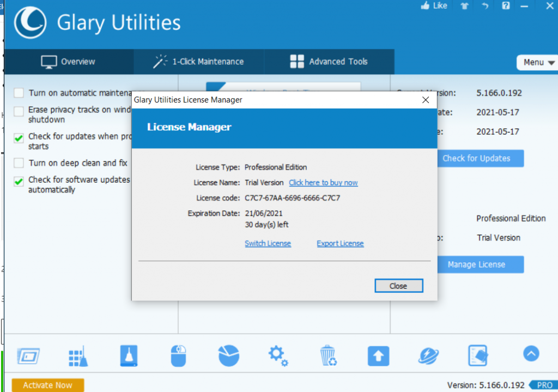Click the Activate Now button
The height and width of the screenshot is (392, 558).
pyautogui.click(x=48, y=385)
